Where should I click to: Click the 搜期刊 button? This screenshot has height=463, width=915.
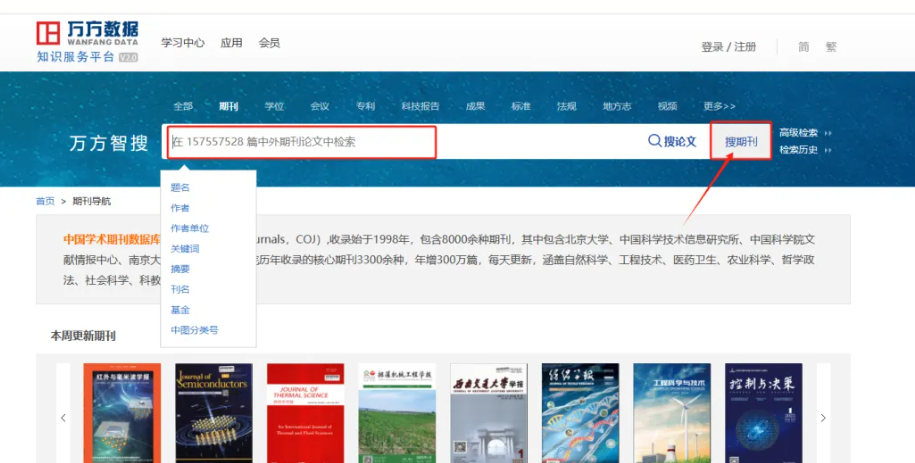click(x=741, y=141)
